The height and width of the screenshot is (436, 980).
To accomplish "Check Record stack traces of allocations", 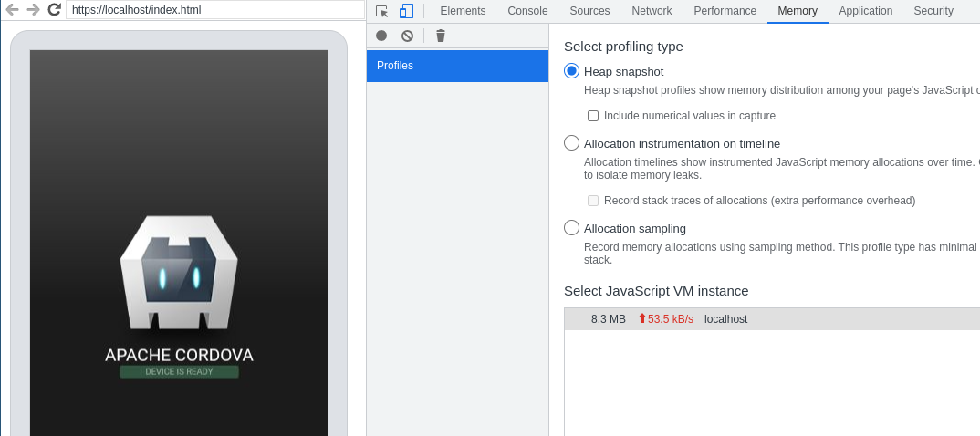I will click(593, 201).
